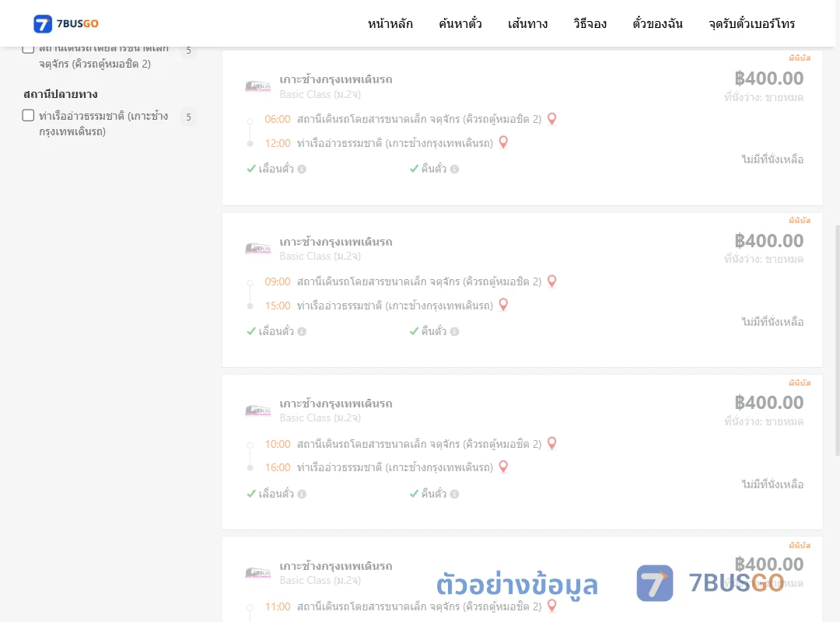Click Basic Class (ม.2จ) label in 09:00 trip
The height and width of the screenshot is (622, 840).
(x=320, y=256)
